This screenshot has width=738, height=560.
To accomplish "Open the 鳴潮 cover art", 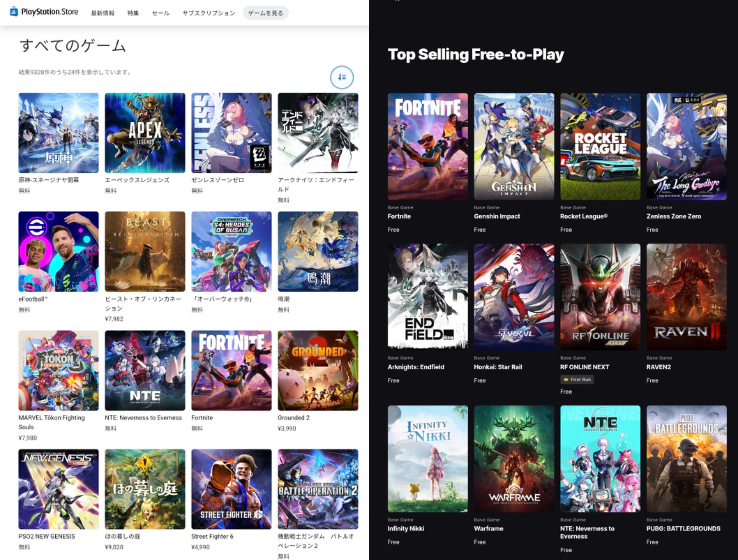I will (x=318, y=252).
